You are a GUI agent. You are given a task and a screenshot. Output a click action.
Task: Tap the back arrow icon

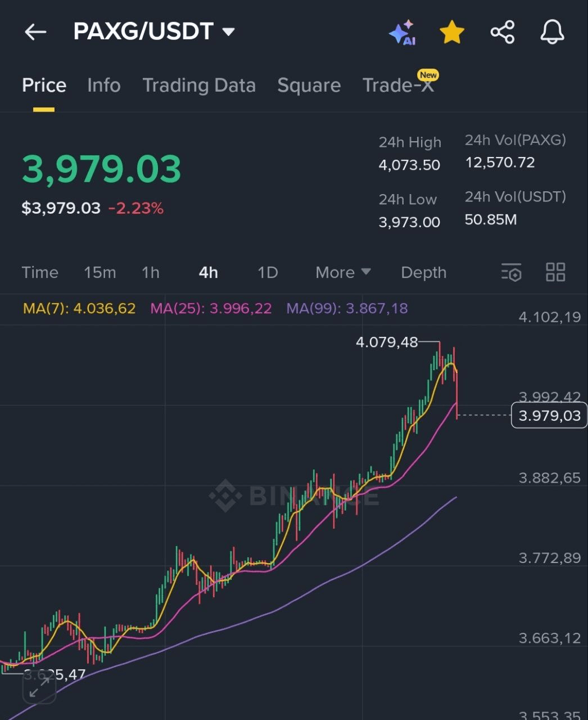tap(35, 32)
